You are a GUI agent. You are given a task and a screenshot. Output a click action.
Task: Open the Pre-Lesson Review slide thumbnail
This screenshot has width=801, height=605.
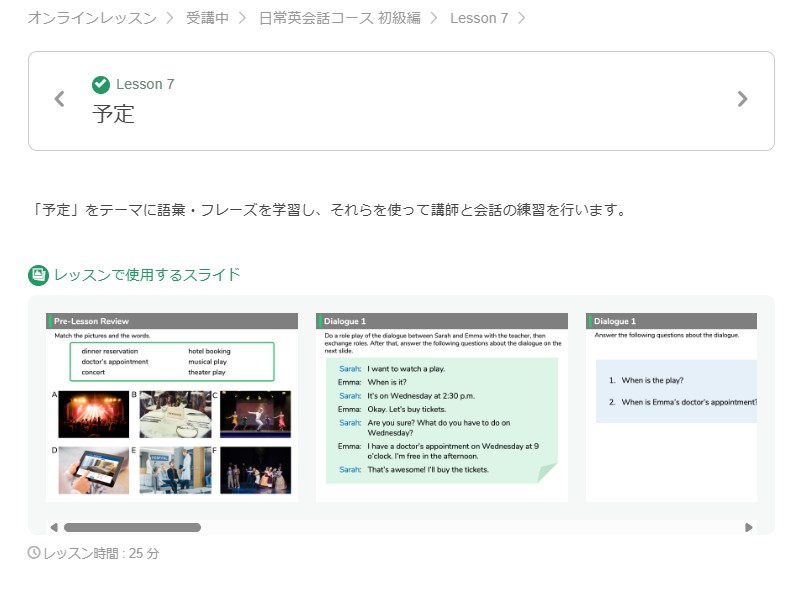tap(172, 407)
